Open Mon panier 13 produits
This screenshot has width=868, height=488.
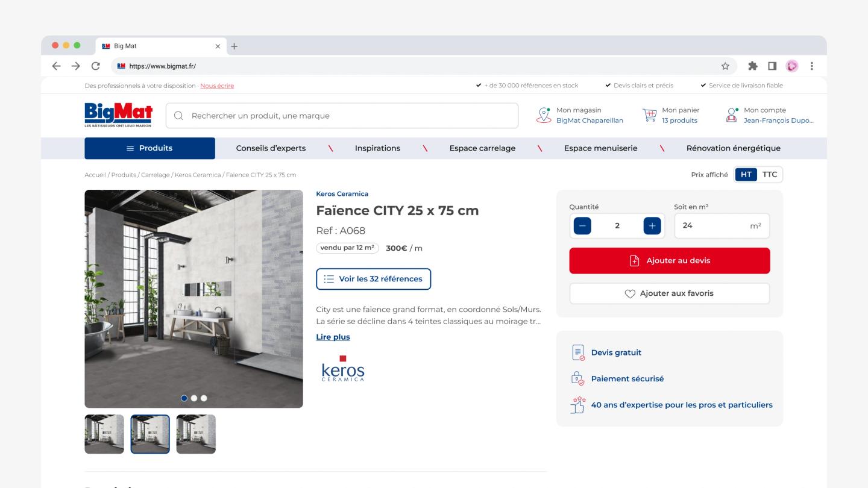click(671, 115)
